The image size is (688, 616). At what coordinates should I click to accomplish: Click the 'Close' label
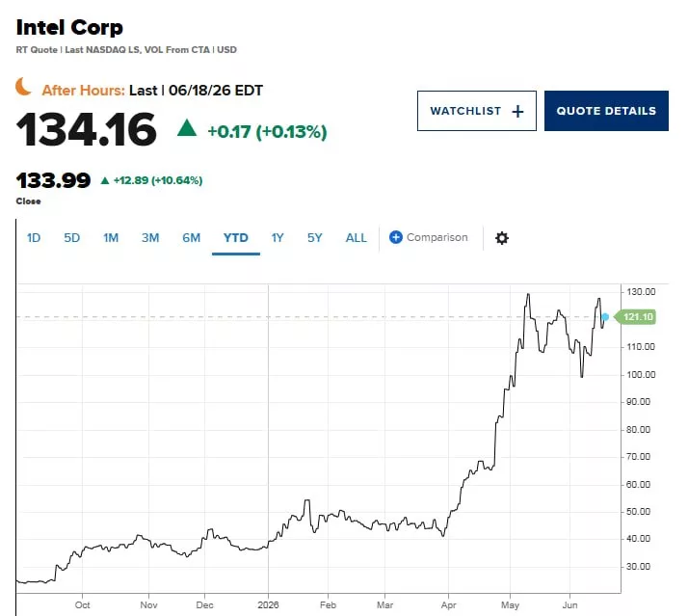click(x=29, y=201)
